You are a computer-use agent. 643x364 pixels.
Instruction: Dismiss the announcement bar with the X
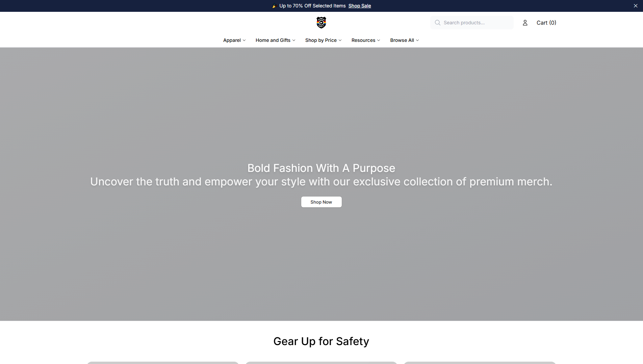[x=636, y=6]
